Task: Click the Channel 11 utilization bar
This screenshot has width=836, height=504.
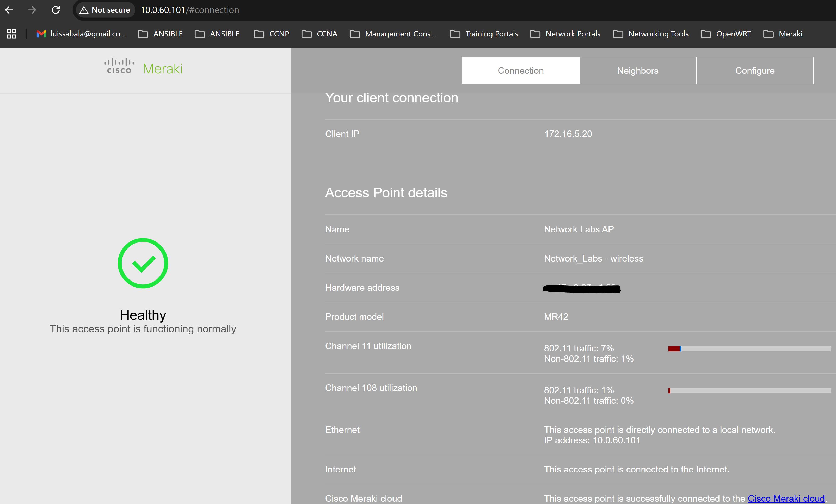Action: 749,349
